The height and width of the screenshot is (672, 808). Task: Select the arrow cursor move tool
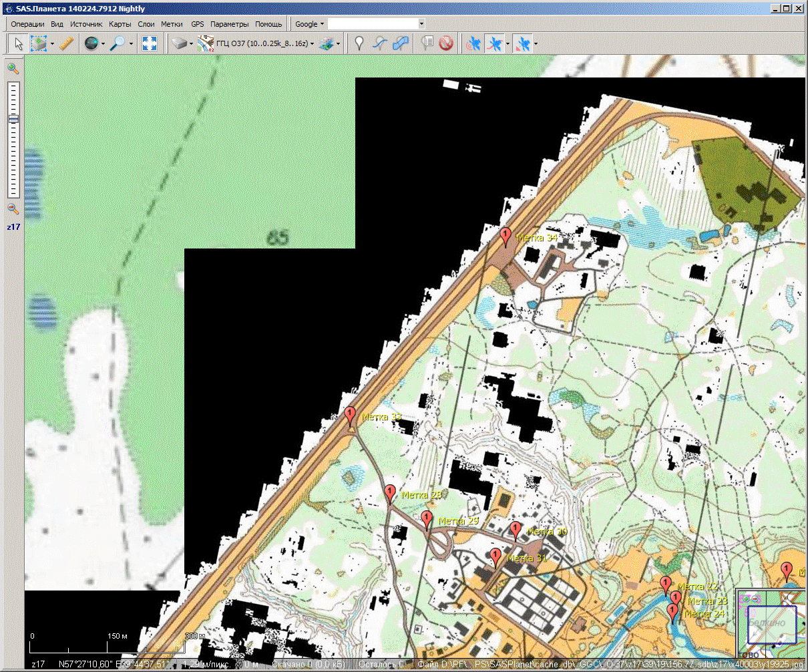[19, 44]
